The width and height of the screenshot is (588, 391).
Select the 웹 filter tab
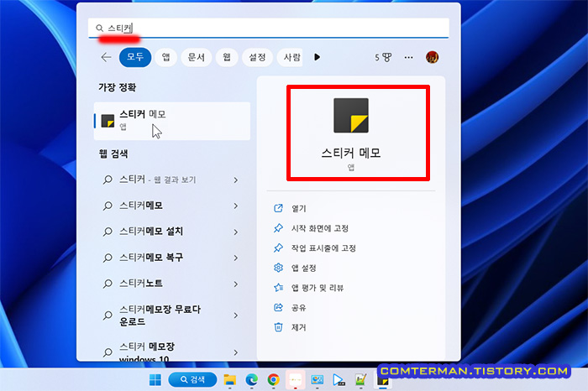click(227, 57)
